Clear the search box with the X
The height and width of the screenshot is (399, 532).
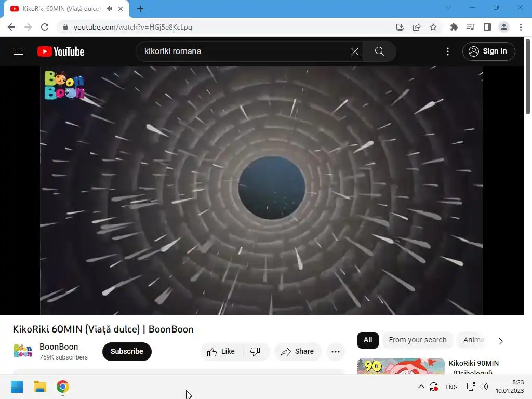(354, 51)
